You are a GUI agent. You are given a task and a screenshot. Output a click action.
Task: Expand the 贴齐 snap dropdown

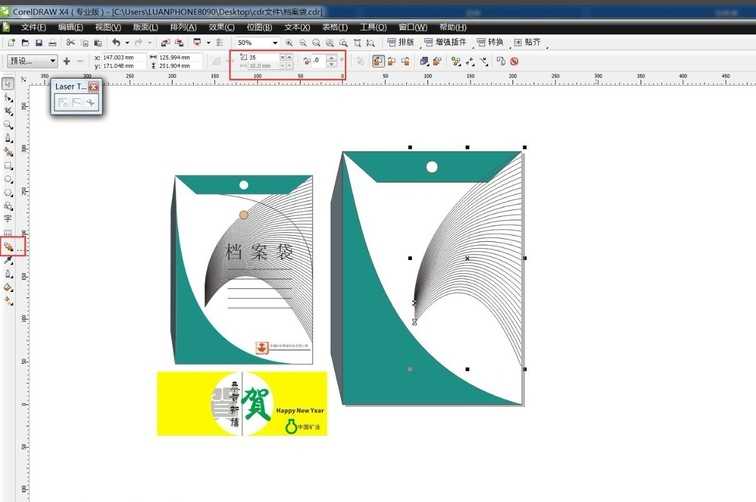click(x=548, y=43)
